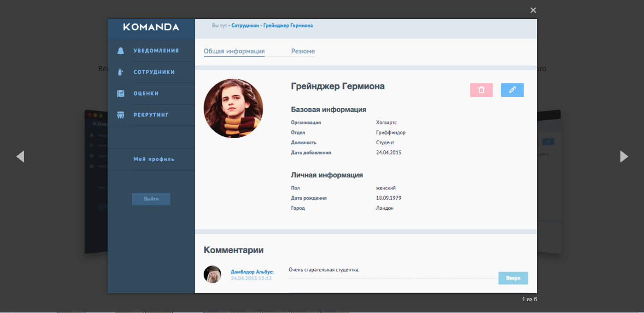Select the Общая информация tab
The image size is (644, 313).
(234, 51)
